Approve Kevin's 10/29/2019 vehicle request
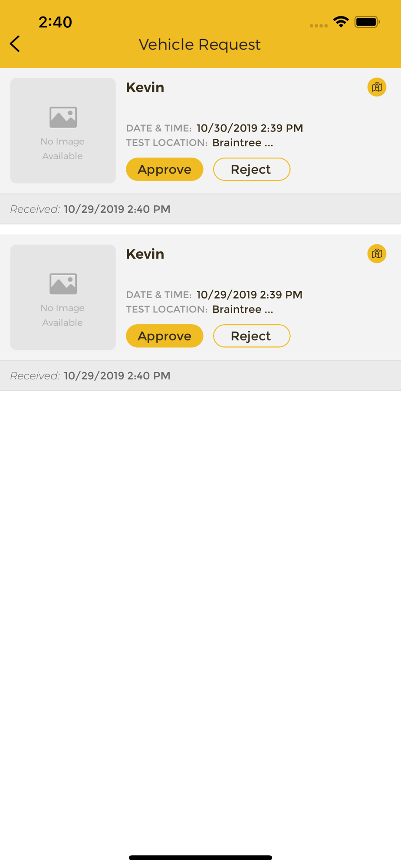This screenshot has height=868, width=401. (164, 336)
